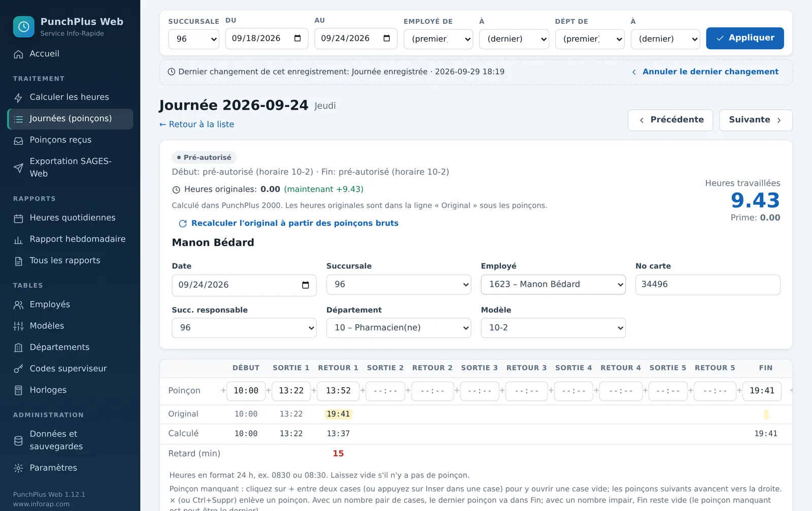Click the Sortie 1 punch field 13:22
The height and width of the screenshot is (511, 812).
[291, 391]
